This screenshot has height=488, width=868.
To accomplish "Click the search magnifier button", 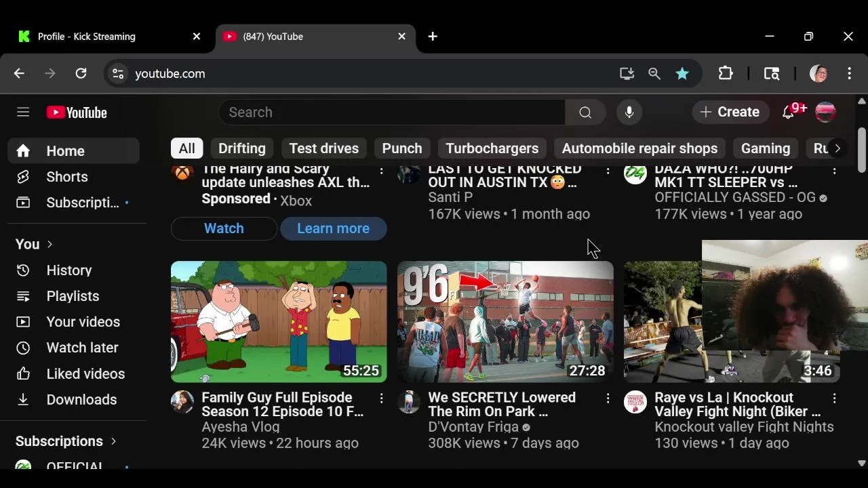I will [x=585, y=113].
